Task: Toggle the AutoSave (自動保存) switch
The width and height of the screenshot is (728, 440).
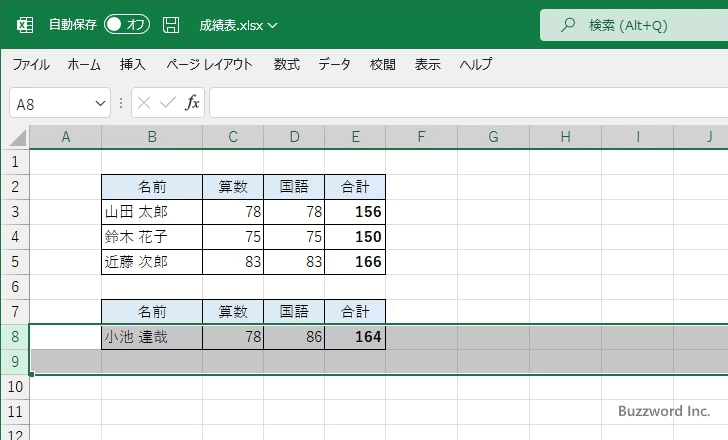Action: [127, 25]
